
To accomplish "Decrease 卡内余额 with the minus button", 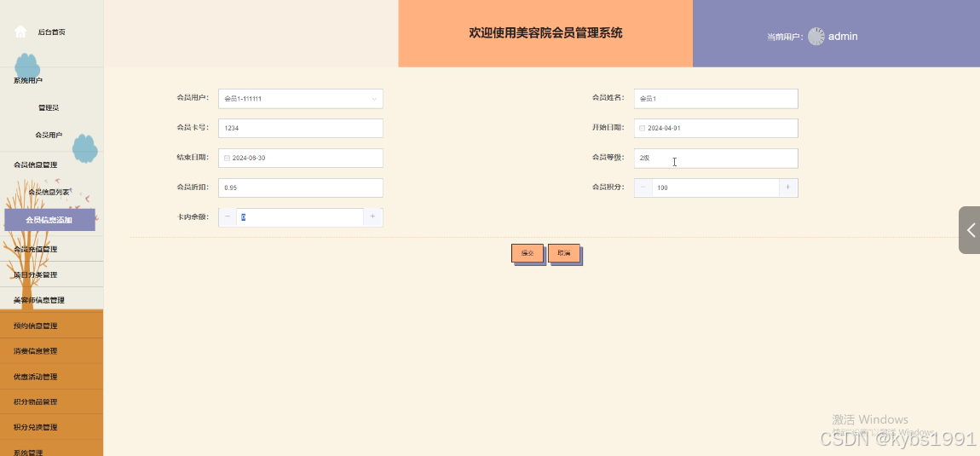I will pyautogui.click(x=228, y=217).
